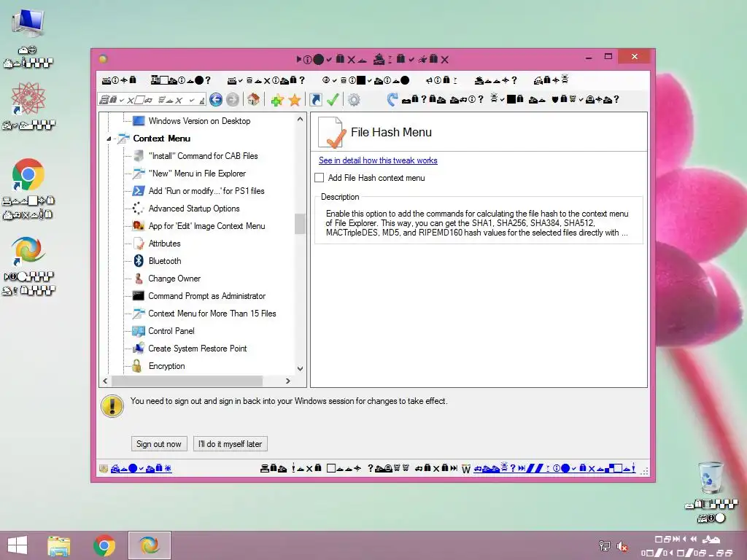
Task: Click the Bluetooth icon in the tree
Action: pyautogui.click(x=139, y=260)
